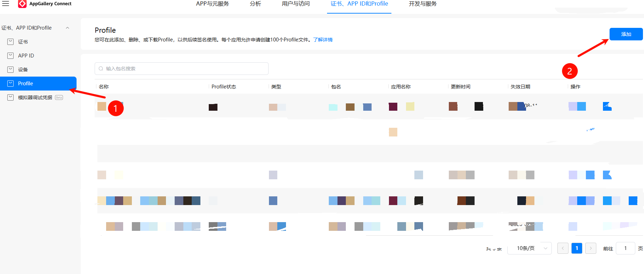Click the AppGallery Connect logo

22,4
